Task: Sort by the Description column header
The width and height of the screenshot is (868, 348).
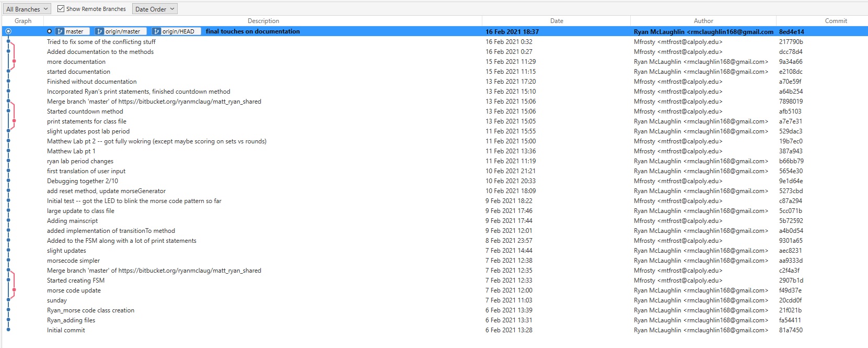Action: point(263,21)
